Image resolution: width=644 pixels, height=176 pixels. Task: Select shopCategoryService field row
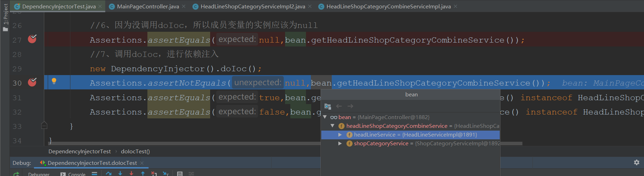(x=411, y=143)
